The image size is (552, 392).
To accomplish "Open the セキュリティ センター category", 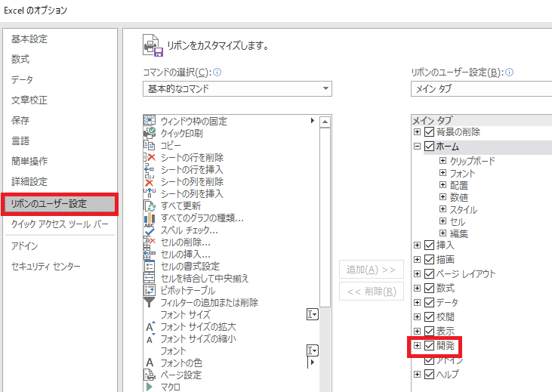I will 46,267.
